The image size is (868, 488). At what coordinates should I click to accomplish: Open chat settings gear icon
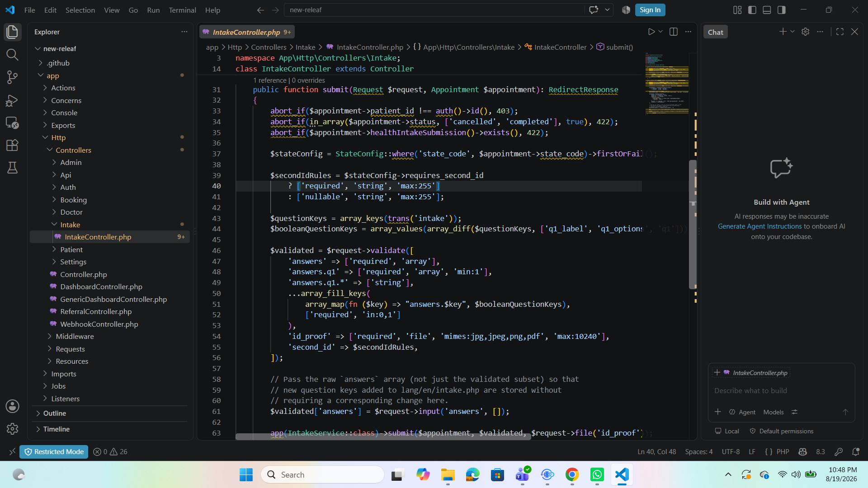tap(805, 32)
